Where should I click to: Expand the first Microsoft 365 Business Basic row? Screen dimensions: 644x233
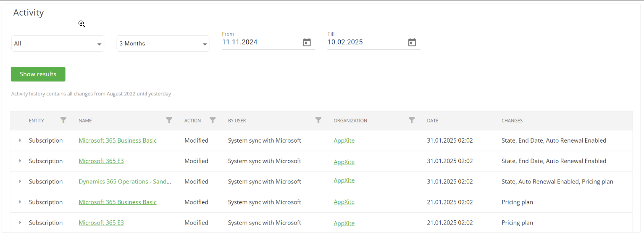(20, 140)
